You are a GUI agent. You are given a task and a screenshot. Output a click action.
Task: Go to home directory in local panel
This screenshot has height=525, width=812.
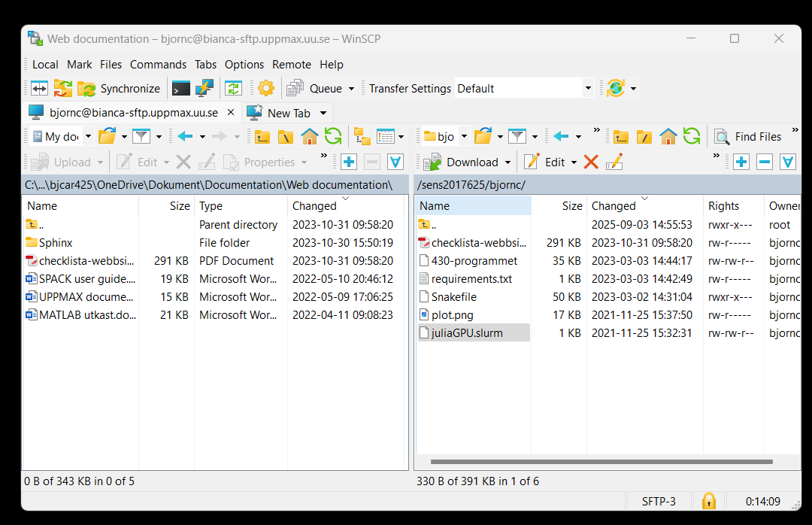pos(308,136)
